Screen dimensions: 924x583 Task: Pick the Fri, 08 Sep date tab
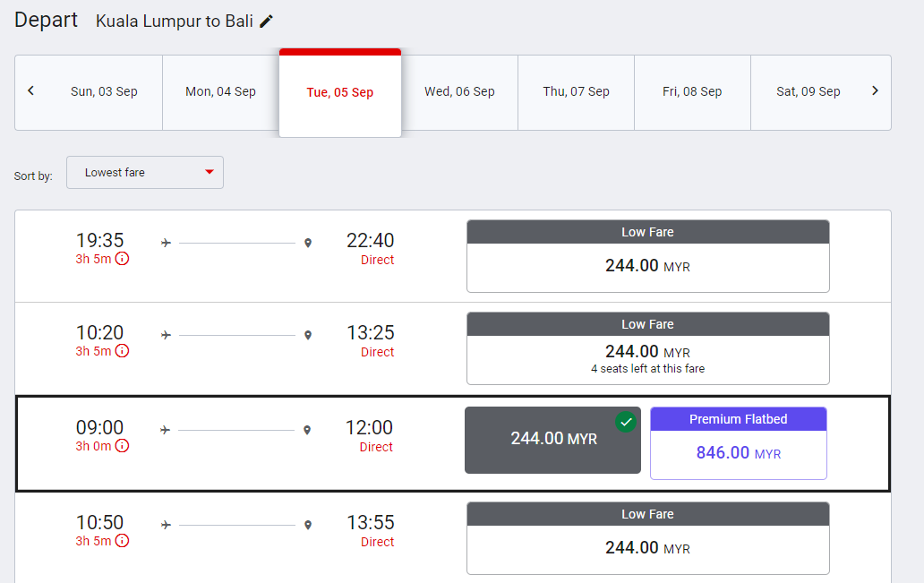pyautogui.click(x=692, y=92)
